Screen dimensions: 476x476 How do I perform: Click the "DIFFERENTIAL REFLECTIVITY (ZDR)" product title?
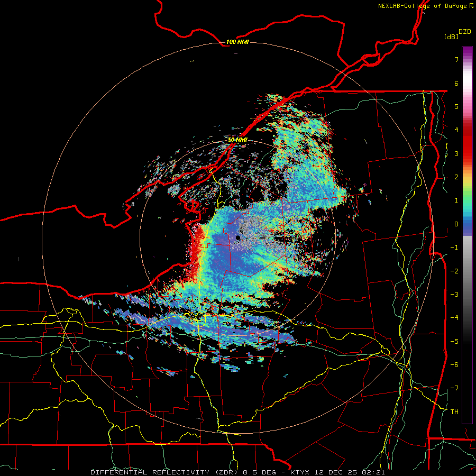[165, 472]
